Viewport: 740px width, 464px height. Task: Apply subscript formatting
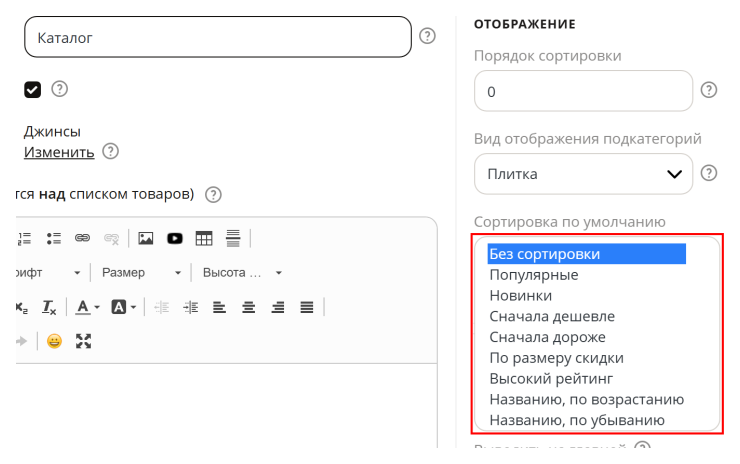[22, 308]
